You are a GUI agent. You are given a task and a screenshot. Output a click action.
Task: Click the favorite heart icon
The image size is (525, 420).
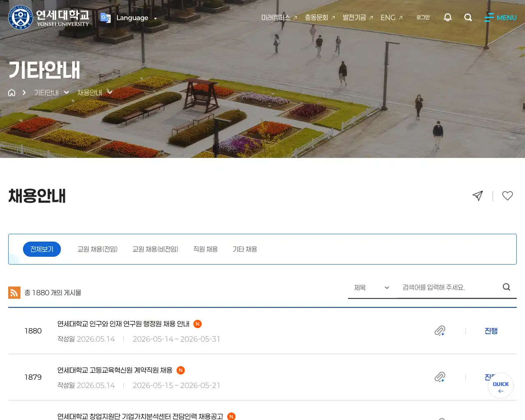pos(507,196)
